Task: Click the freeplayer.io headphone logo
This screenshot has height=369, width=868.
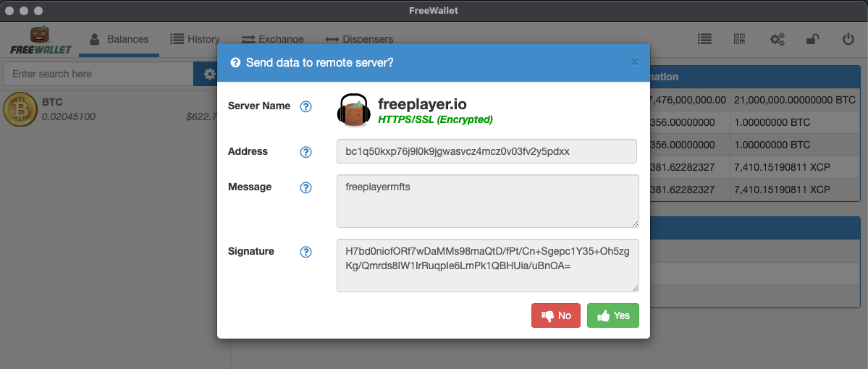Action: point(353,110)
